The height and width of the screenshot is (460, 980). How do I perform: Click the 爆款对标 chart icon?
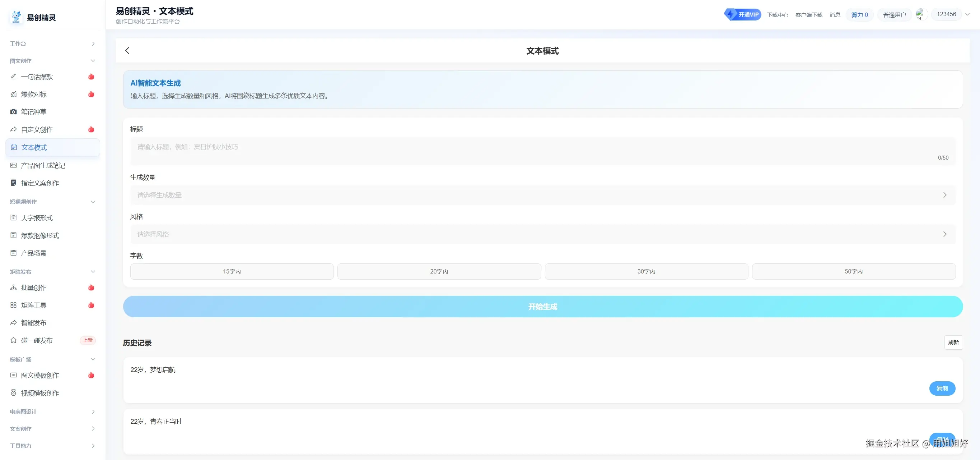[14, 95]
